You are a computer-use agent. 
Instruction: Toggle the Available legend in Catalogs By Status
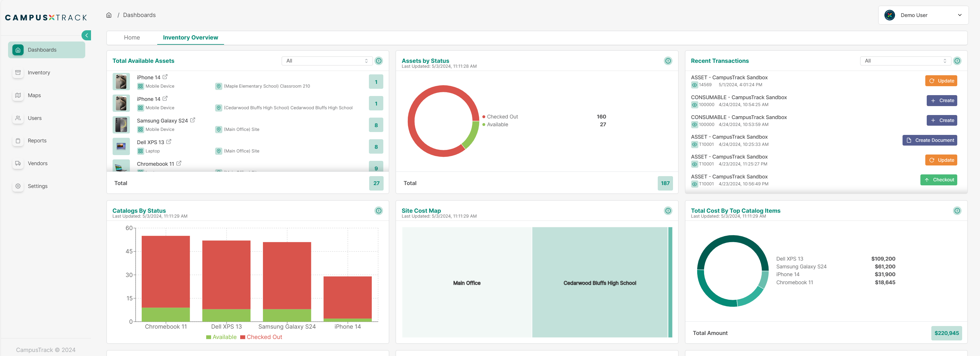(221, 337)
